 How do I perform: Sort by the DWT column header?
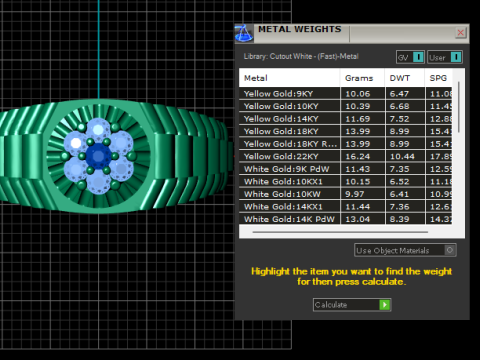point(405,78)
